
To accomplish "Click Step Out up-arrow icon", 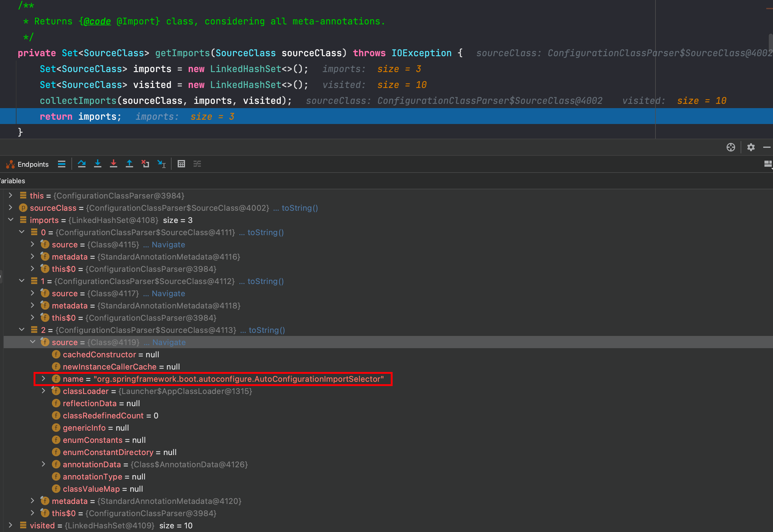I will tap(129, 164).
